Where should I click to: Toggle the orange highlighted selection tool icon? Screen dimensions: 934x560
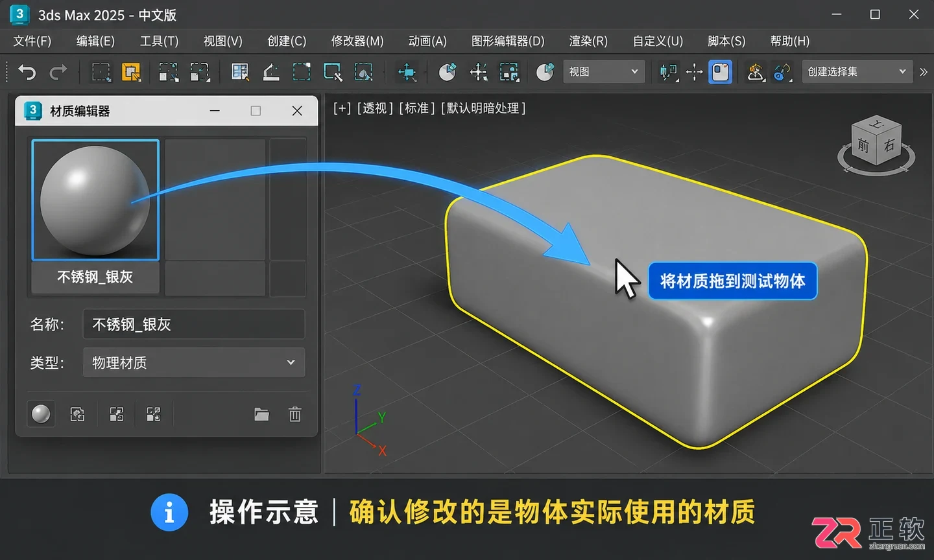(132, 72)
